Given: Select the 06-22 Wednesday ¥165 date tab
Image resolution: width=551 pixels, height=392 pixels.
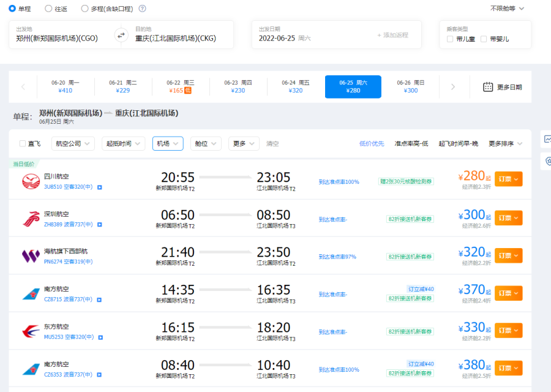Looking at the screenshot, I should point(181,87).
